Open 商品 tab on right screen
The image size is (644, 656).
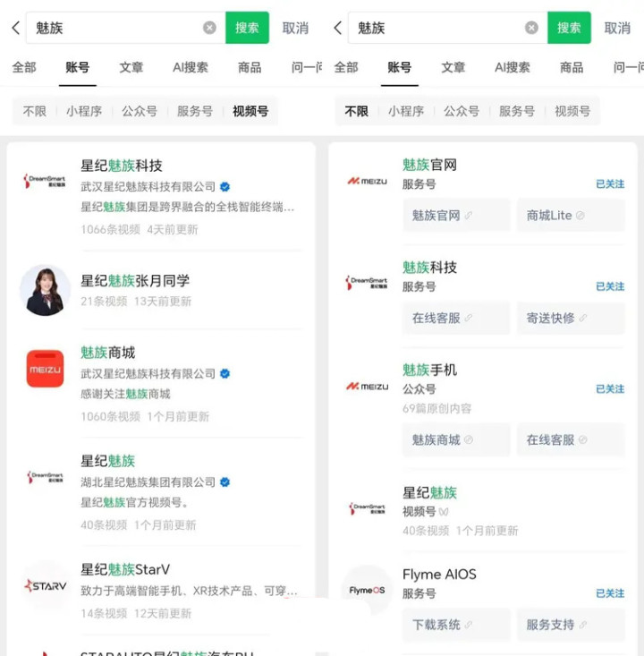(572, 67)
